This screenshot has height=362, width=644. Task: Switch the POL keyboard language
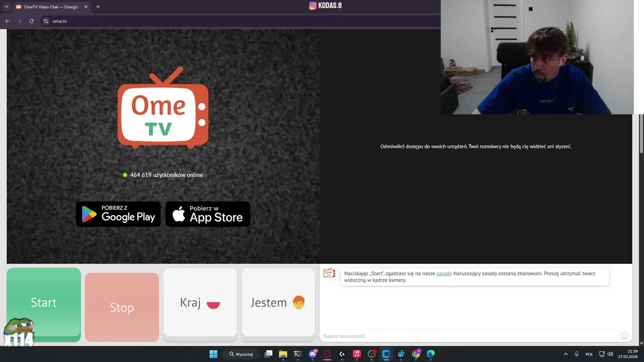click(589, 354)
